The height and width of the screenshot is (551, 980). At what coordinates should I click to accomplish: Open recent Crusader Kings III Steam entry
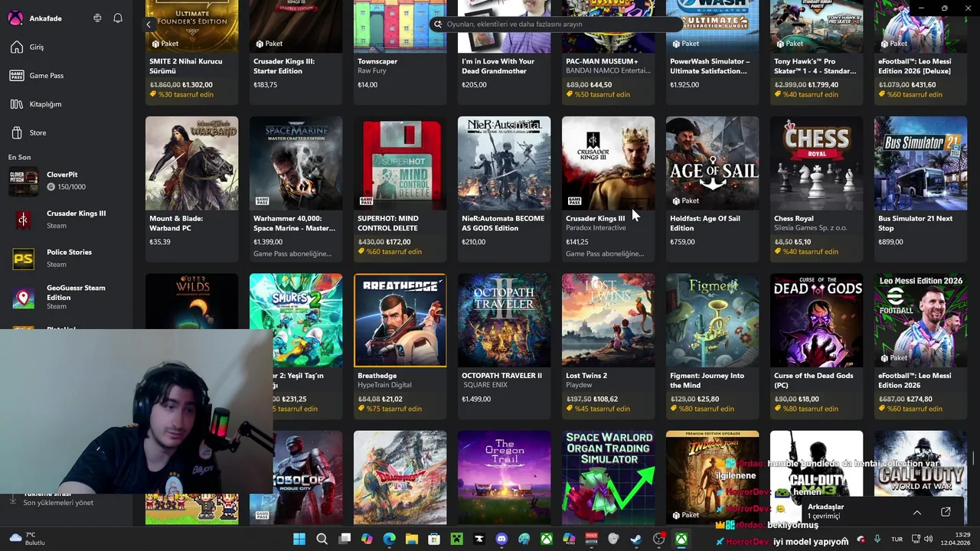pos(66,220)
